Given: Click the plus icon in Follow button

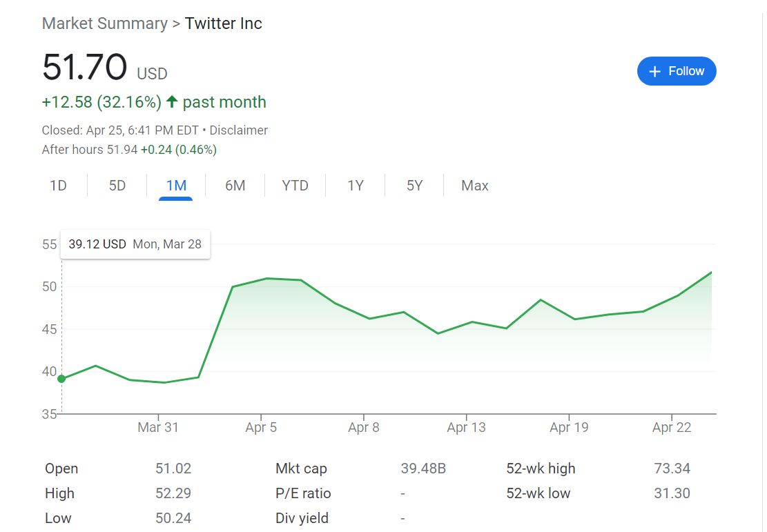Looking at the screenshot, I should 656,71.
